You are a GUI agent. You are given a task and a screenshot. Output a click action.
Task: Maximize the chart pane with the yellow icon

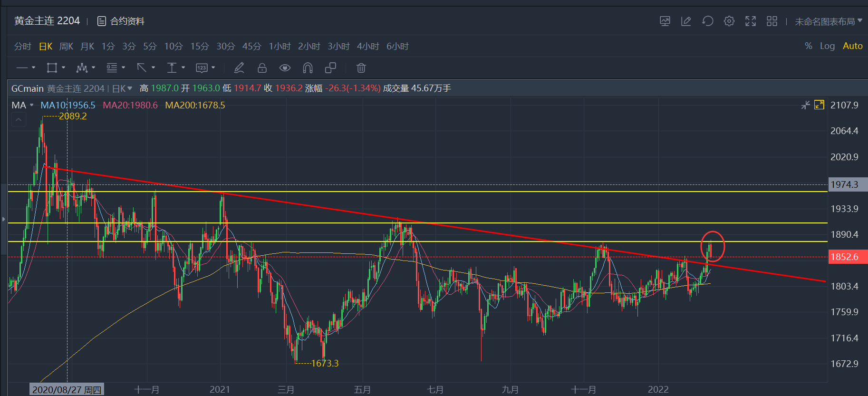pos(819,105)
